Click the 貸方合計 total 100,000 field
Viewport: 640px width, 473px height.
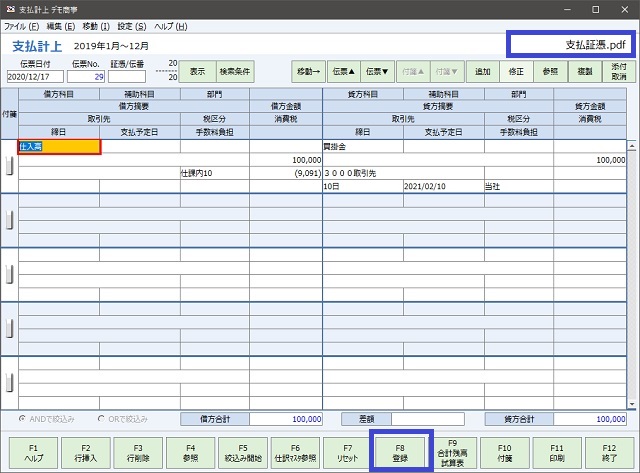pos(590,419)
